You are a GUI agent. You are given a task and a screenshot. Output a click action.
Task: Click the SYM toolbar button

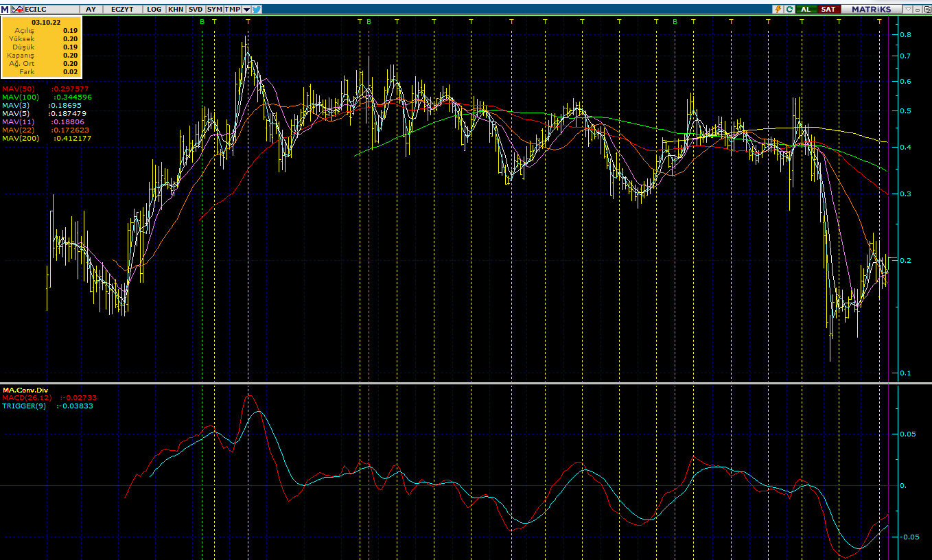215,10
